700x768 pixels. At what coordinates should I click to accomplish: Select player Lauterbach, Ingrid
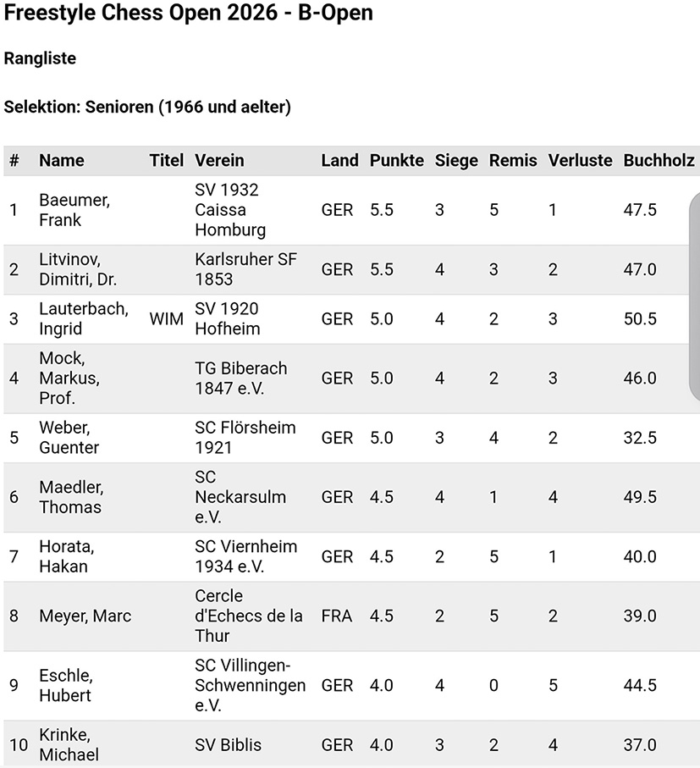(x=83, y=318)
